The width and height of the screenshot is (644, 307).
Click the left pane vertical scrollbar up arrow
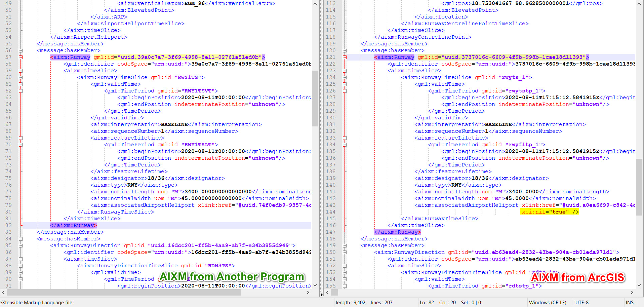315,3
